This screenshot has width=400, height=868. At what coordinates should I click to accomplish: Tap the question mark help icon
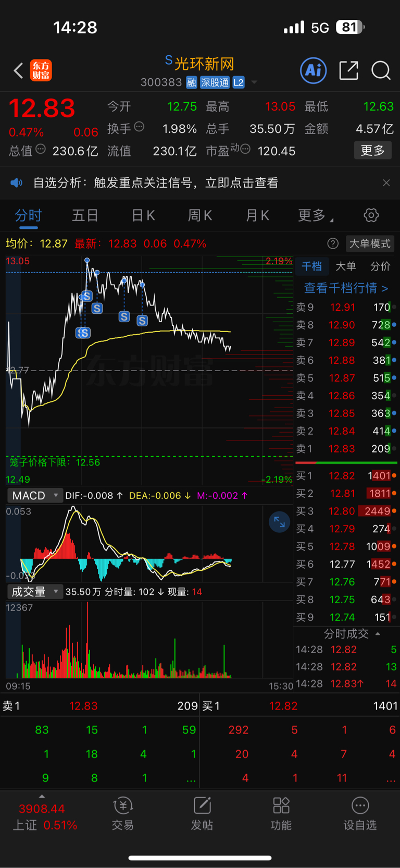pos(333,243)
